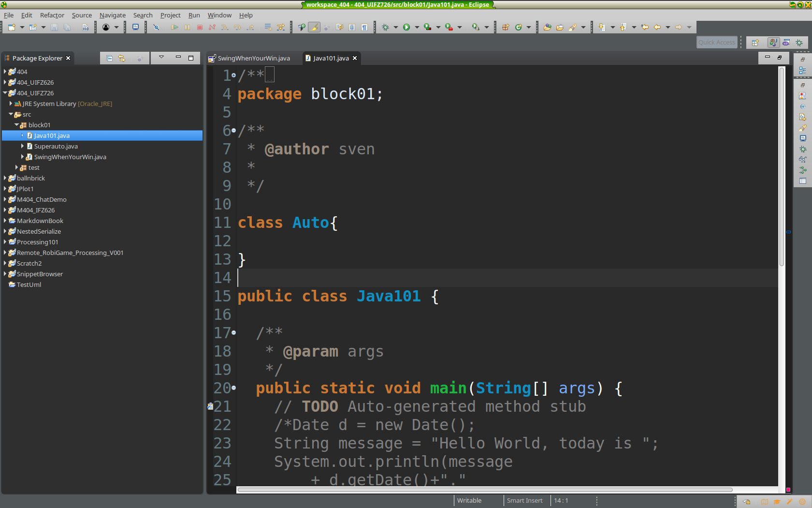This screenshot has height=508, width=812.
Task: Click the New Java Package icon
Action: (x=506, y=28)
